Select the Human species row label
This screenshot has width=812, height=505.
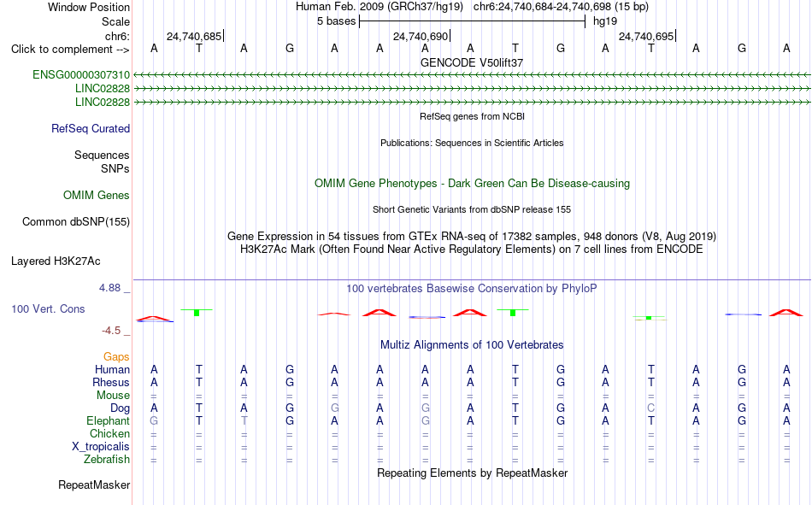[112, 370]
